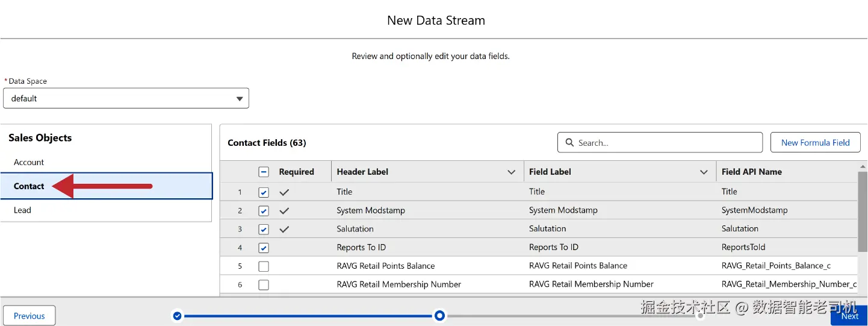Click the Required column header
The image size is (868, 326).
(x=296, y=172)
